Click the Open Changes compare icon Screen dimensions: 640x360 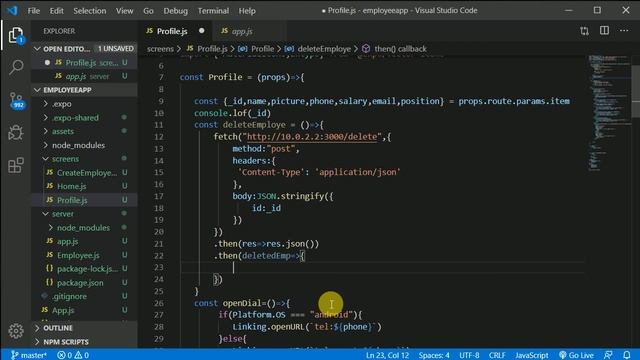pyautogui.click(x=584, y=31)
